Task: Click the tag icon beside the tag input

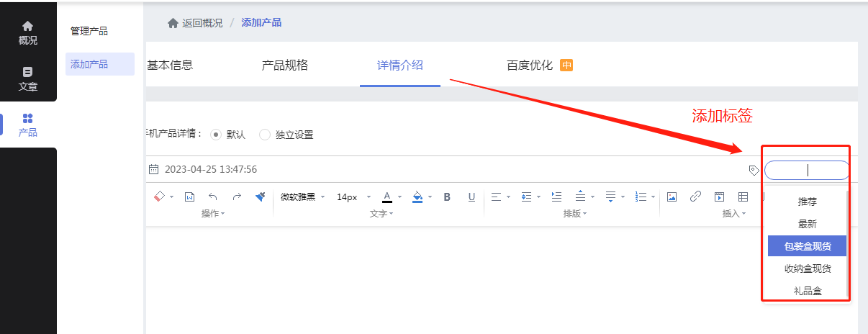Action: [754, 171]
